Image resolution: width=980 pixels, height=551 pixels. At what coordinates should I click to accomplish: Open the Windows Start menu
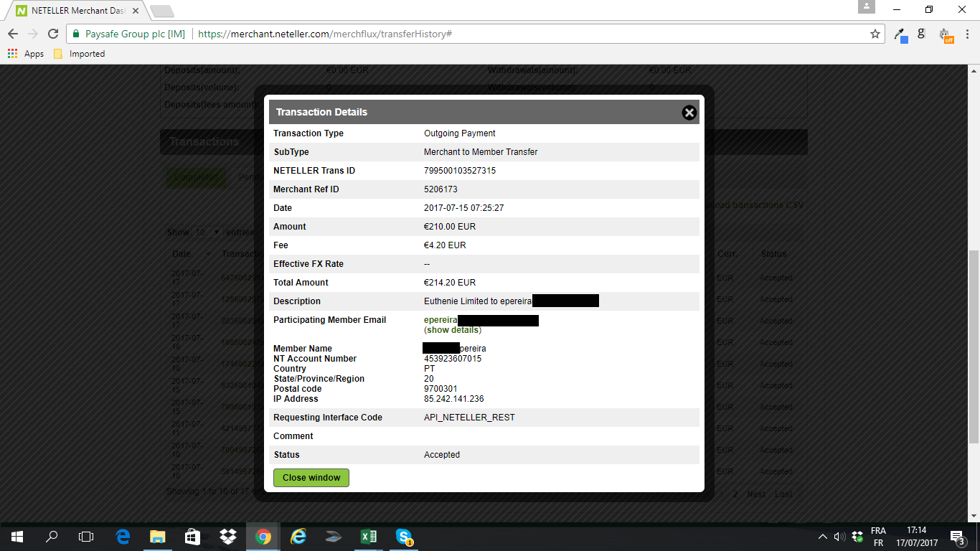coord(17,536)
